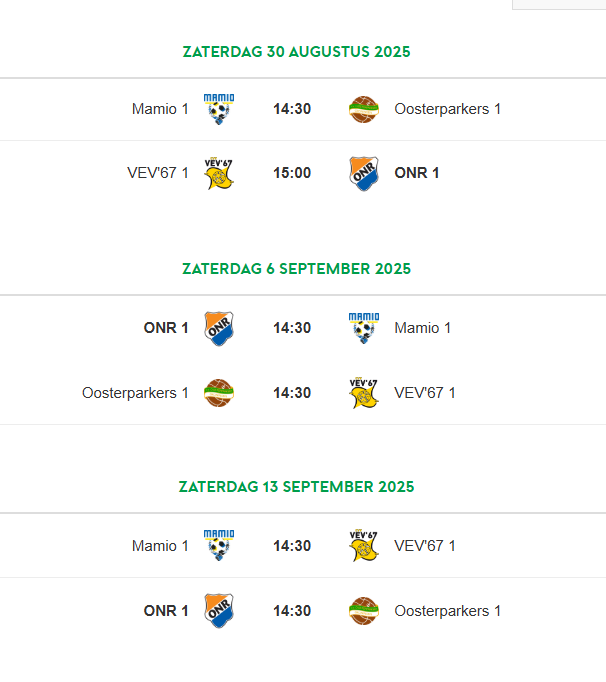Viewport: 606px width, 682px height.
Task: Click ONR logo in 6 September match
Action: click(x=219, y=328)
